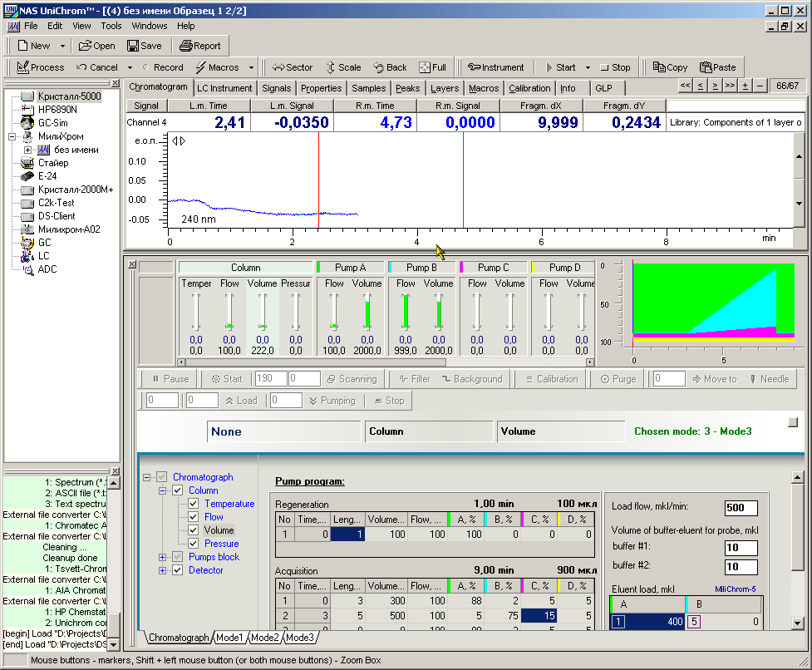Toggle the Chromatograph checkbox in tree
The image size is (812, 670).
[162, 477]
